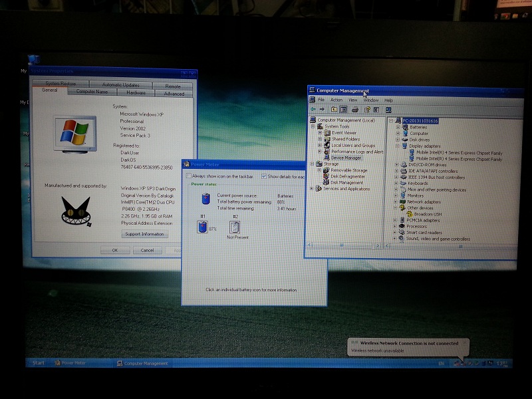Viewport: 532px width, 399px height.
Task: Collapse the Display adapters node
Action: [x=397, y=146]
